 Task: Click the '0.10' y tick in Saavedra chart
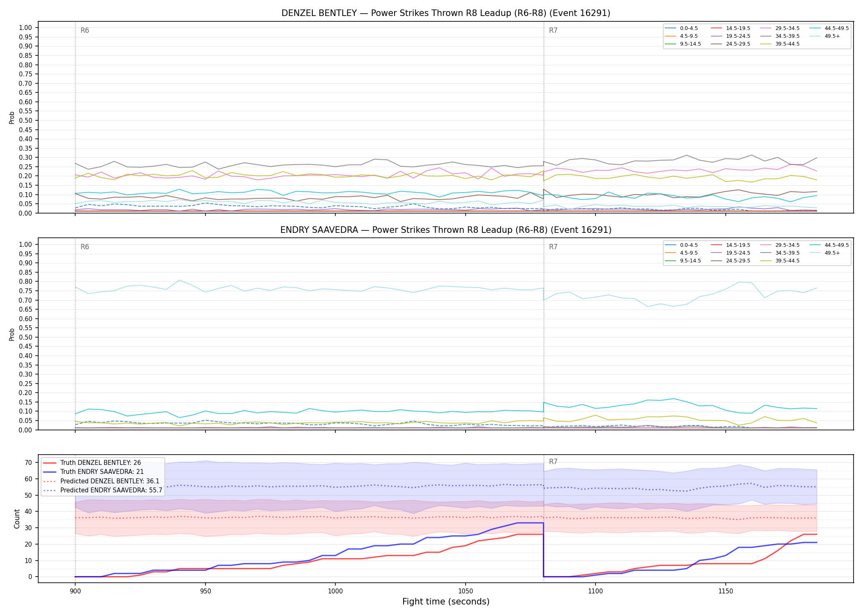(x=25, y=411)
